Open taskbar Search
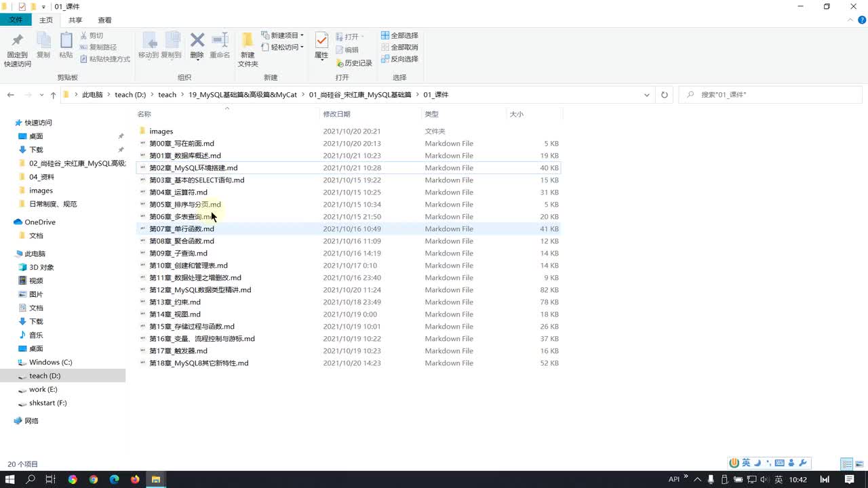 (x=31, y=479)
